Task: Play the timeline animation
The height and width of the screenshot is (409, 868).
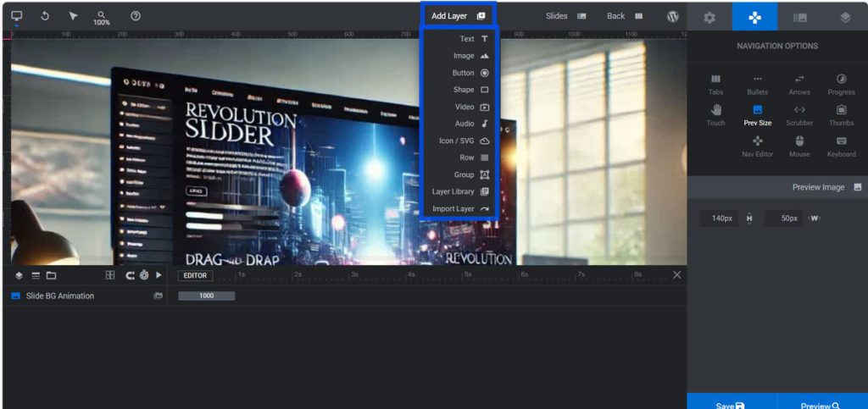Action: [159, 275]
